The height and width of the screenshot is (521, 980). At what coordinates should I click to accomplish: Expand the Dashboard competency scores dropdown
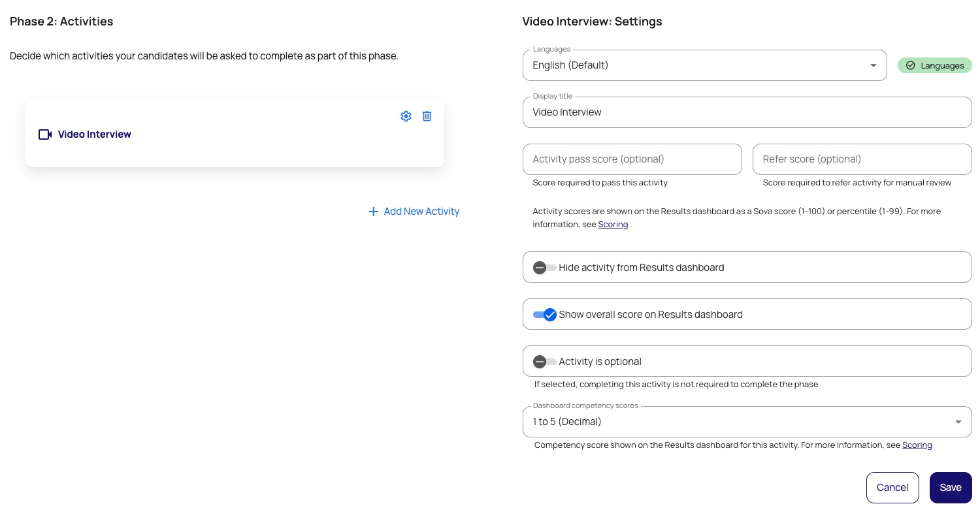coord(746,422)
